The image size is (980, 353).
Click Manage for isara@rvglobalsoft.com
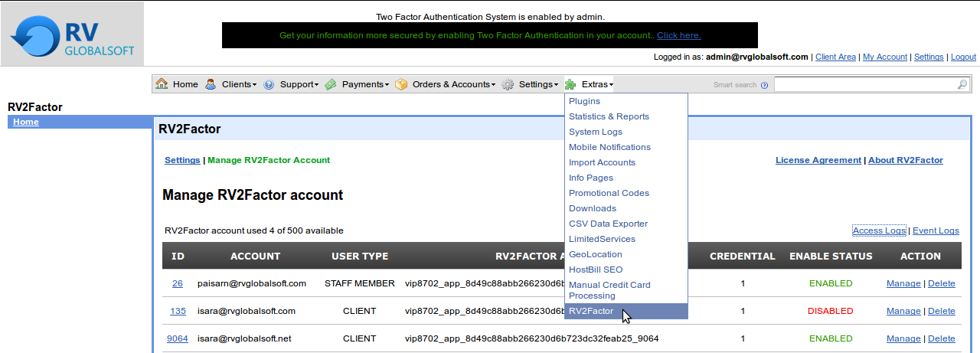903,311
